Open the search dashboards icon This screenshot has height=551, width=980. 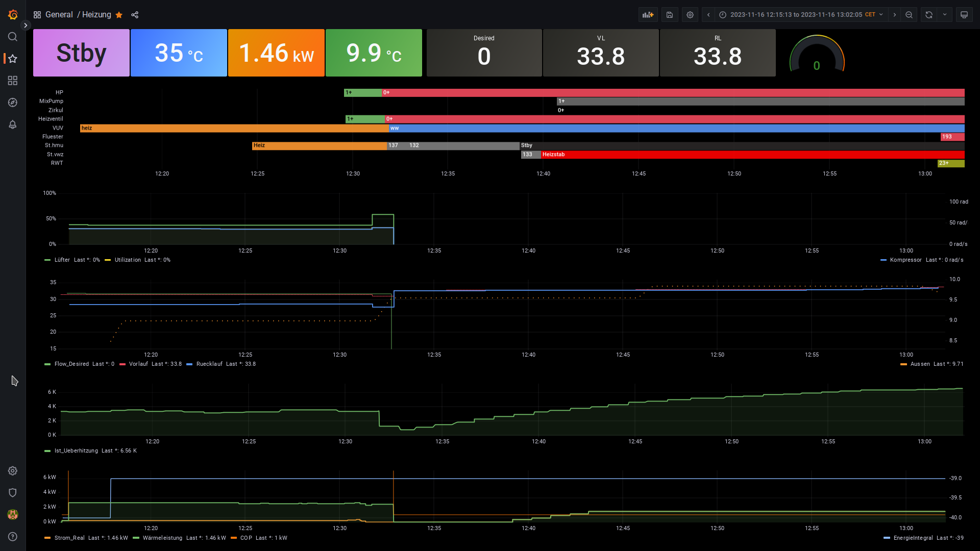click(x=13, y=37)
